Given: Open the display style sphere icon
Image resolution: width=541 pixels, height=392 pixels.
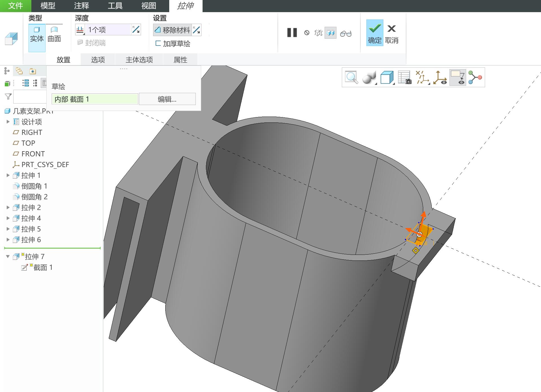Looking at the screenshot, I should (x=369, y=77).
